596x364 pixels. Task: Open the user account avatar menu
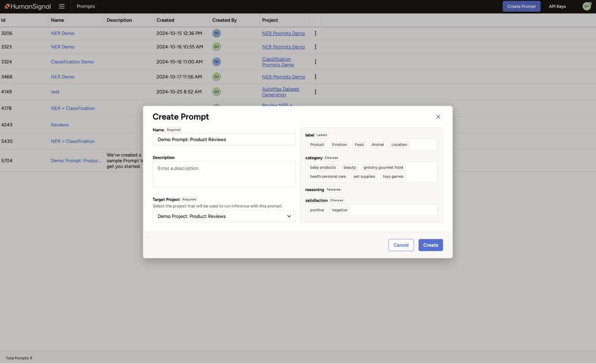point(586,6)
